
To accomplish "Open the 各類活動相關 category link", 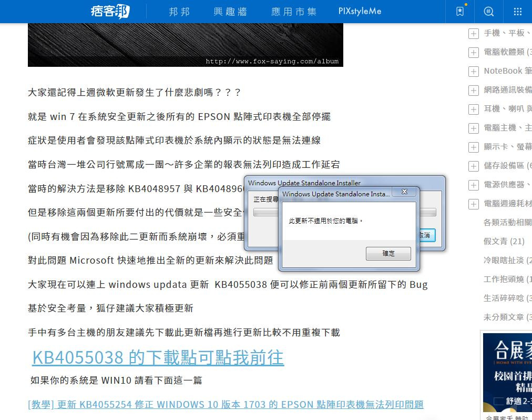I will [508, 222].
